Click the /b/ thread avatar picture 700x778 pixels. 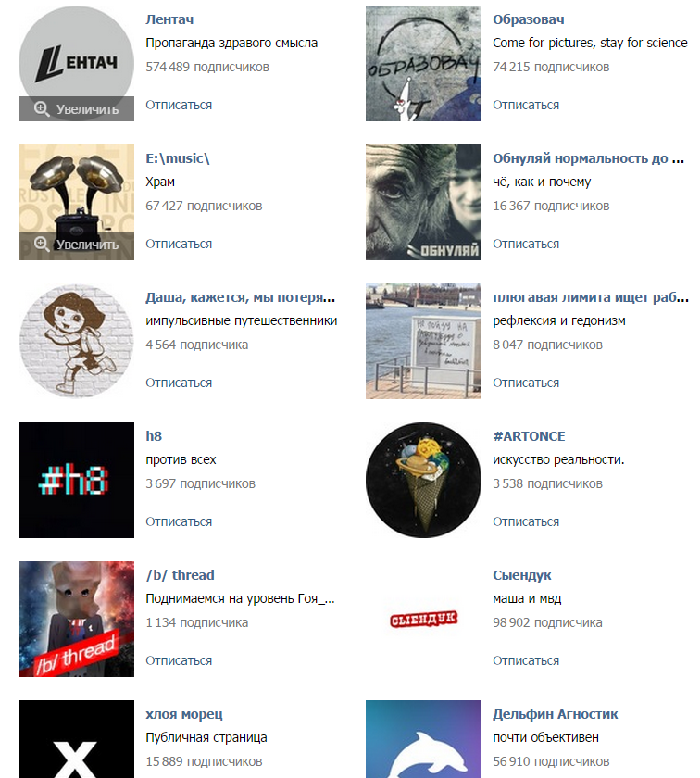click(77, 619)
